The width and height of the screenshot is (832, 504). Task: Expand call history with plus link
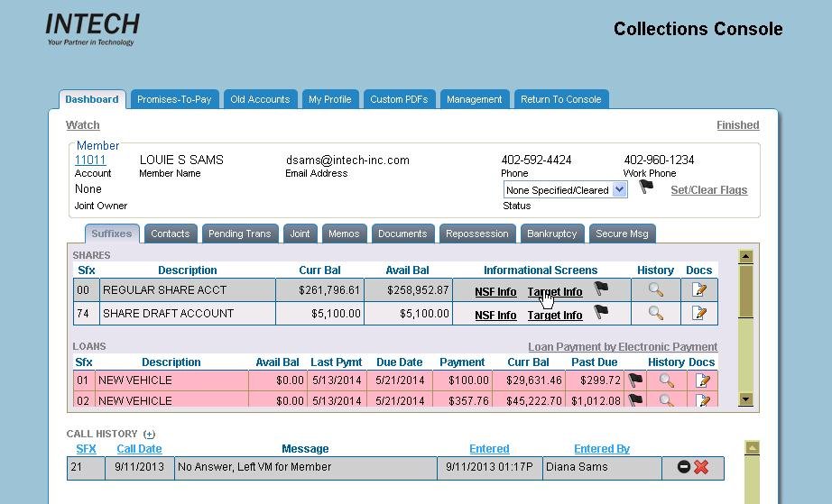pyautogui.click(x=149, y=434)
